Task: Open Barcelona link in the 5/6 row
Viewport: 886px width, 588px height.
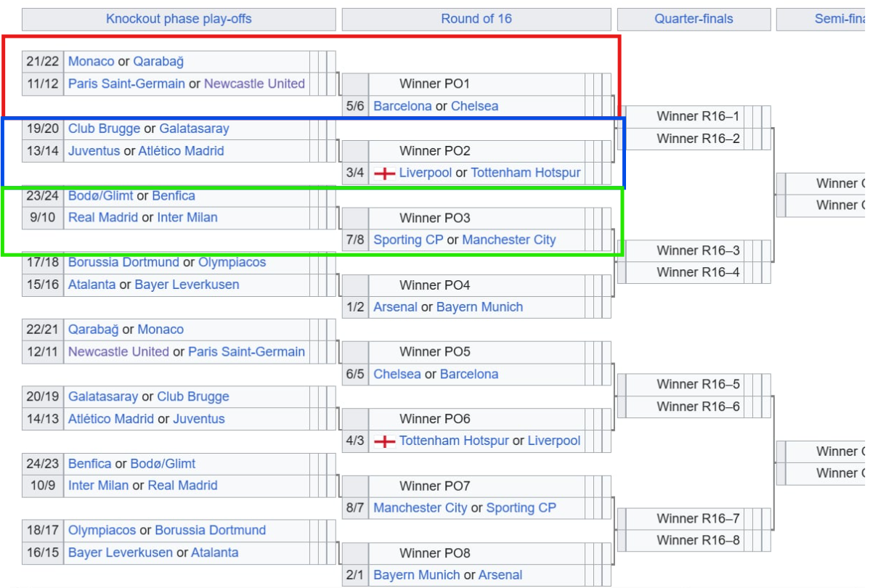Action: pos(402,106)
